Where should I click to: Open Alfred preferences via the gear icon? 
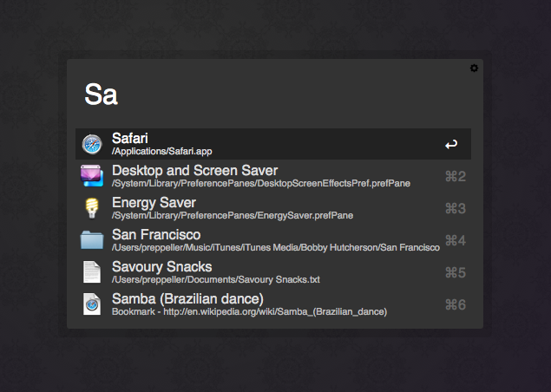[x=474, y=69]
